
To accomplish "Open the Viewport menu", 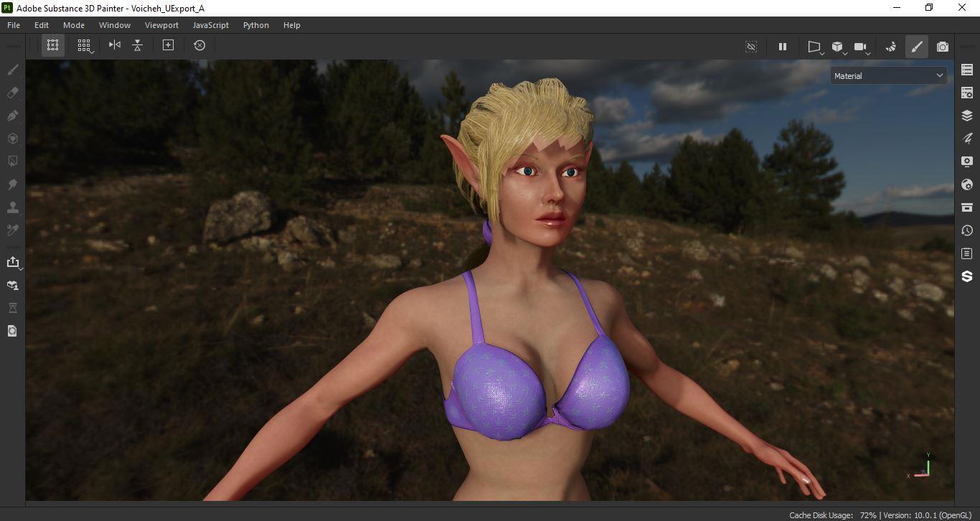I will pos(161,25).
